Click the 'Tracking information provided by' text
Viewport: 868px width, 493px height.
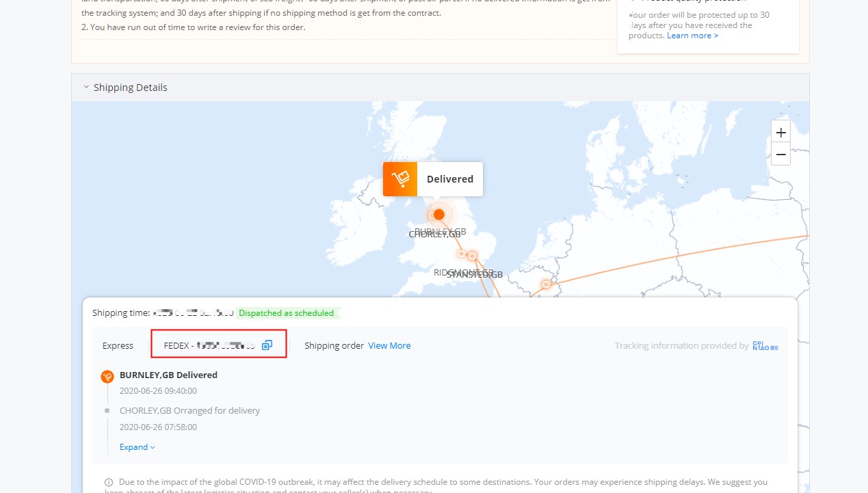[x=681, y=346]
